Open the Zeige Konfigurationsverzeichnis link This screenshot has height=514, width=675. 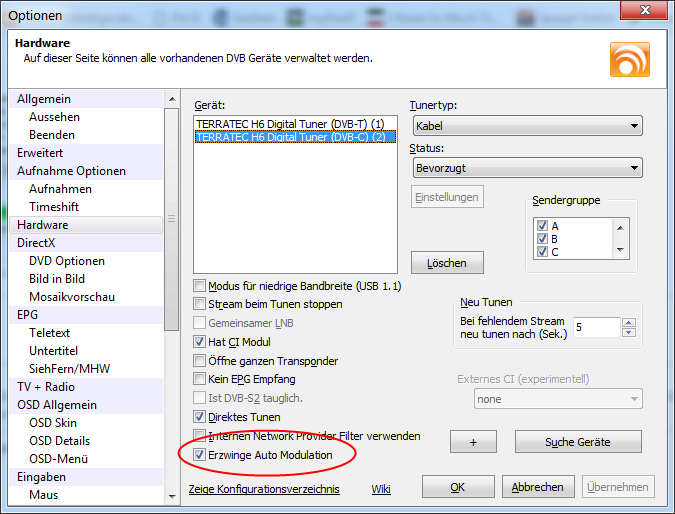click(264, 489)
